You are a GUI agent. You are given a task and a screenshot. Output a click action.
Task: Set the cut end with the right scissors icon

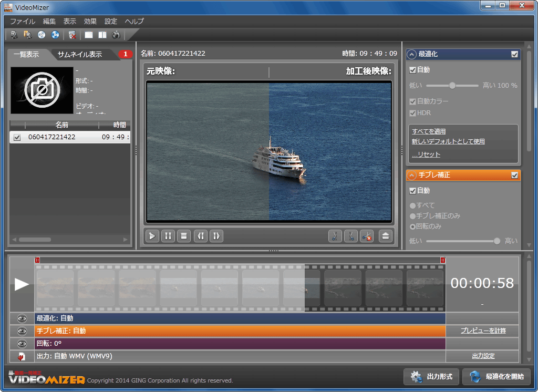[351, 236]
